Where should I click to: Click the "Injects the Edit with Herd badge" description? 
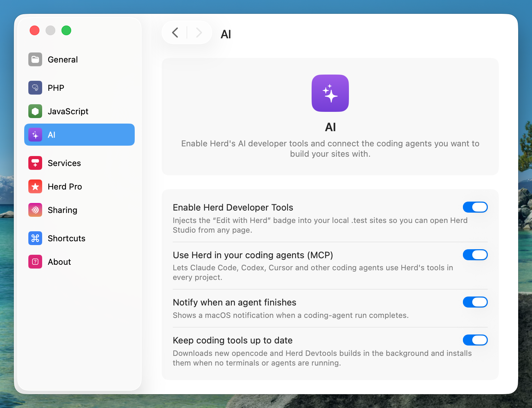[x=320, y=225]
